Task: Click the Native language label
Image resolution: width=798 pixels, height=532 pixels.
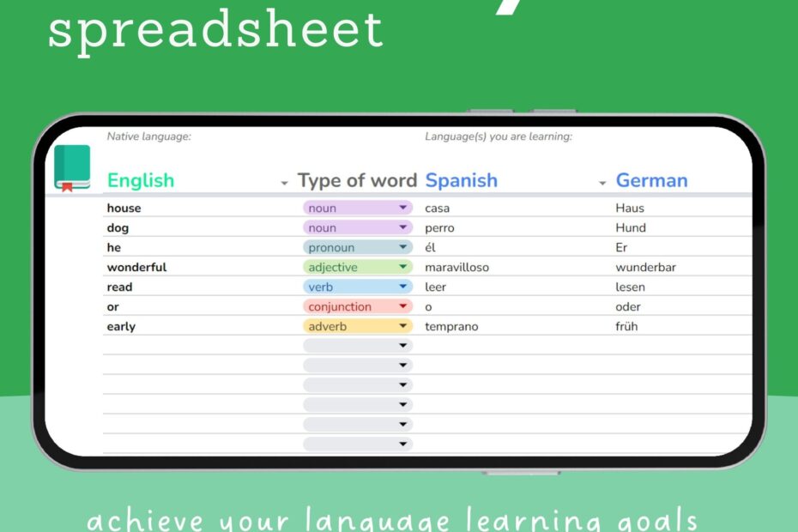Action: coord(149,136)
